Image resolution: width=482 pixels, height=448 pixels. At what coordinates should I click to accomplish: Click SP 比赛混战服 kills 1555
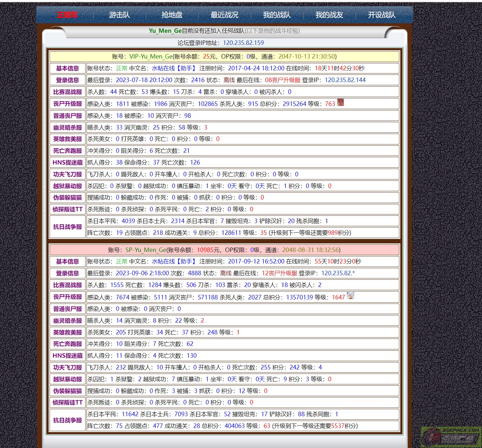click(117, 285)
